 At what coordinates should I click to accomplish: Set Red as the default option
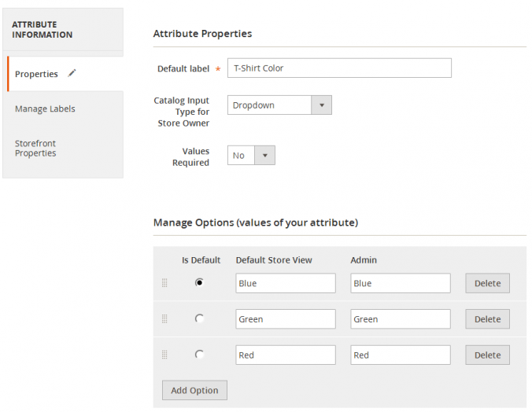tap(199, 355)
